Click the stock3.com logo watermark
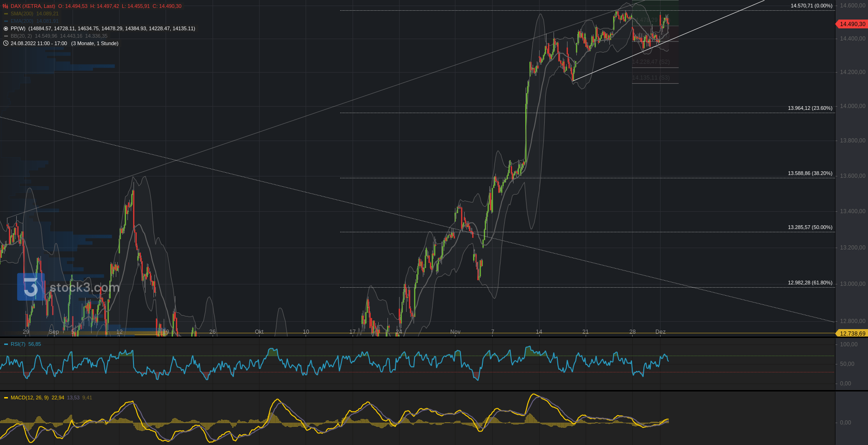Viewport: 868px width, 445px height. 68,287
